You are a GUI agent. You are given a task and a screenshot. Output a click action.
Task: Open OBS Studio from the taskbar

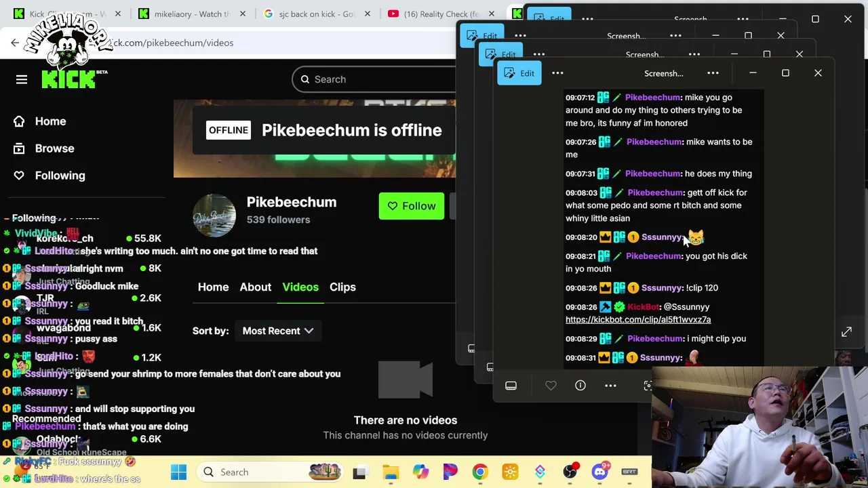(570, 472)
